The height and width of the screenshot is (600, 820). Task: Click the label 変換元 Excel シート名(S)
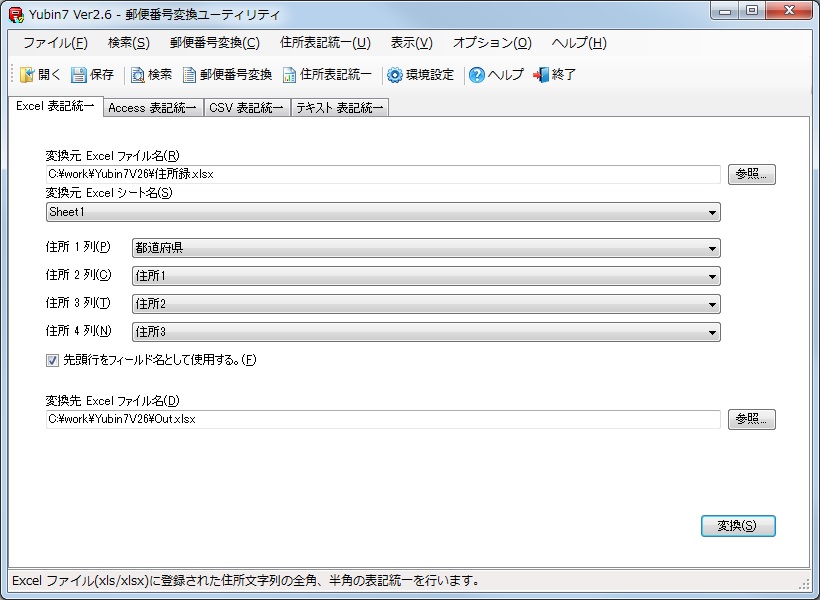point(109,193)
